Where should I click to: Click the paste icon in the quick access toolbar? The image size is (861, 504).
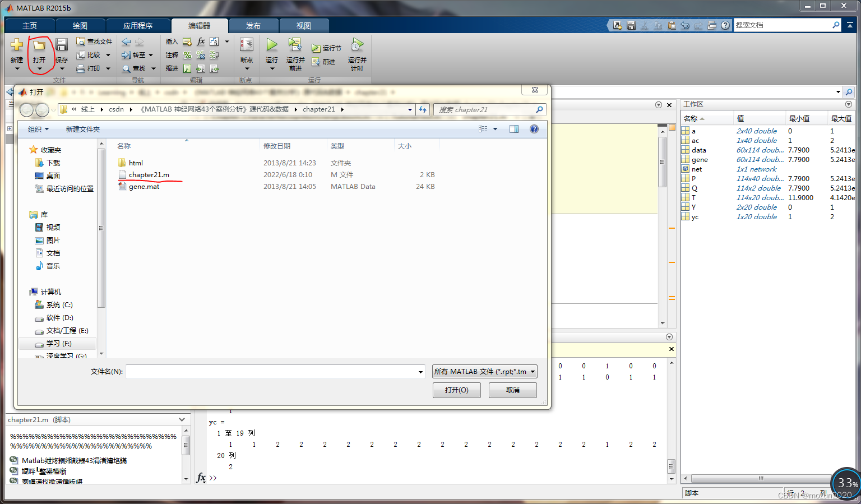tap(672, 25)
